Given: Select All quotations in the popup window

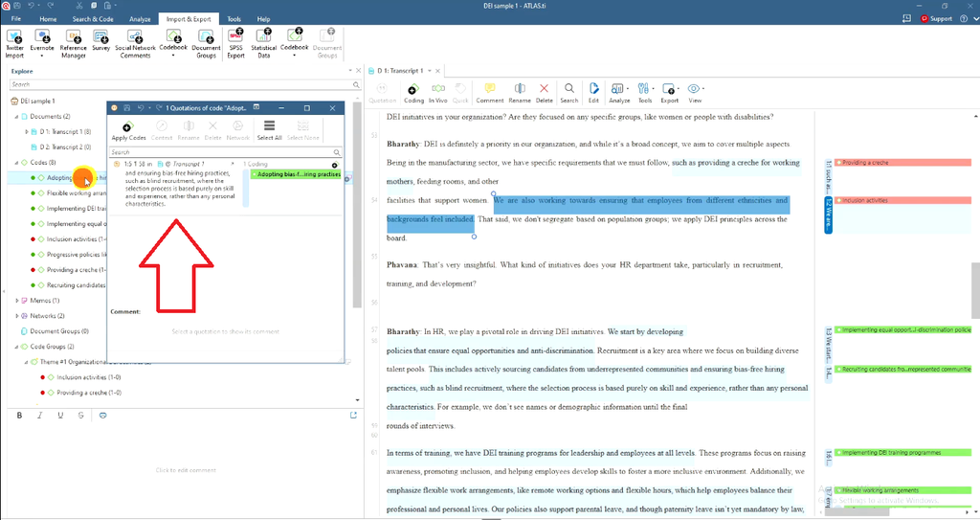Looking at the screenshot, I should tap(269, 131).
